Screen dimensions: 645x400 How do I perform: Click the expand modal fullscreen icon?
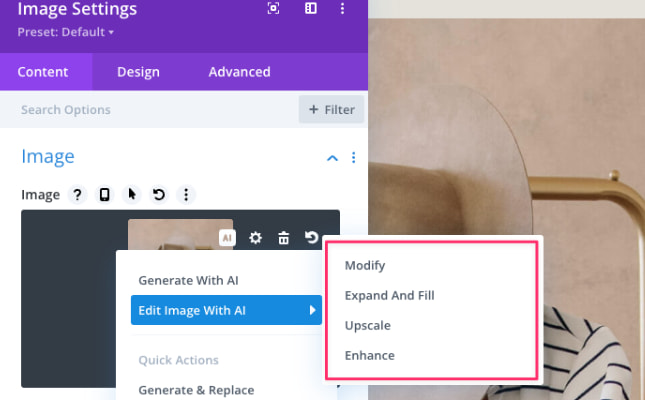coord(274,9)
